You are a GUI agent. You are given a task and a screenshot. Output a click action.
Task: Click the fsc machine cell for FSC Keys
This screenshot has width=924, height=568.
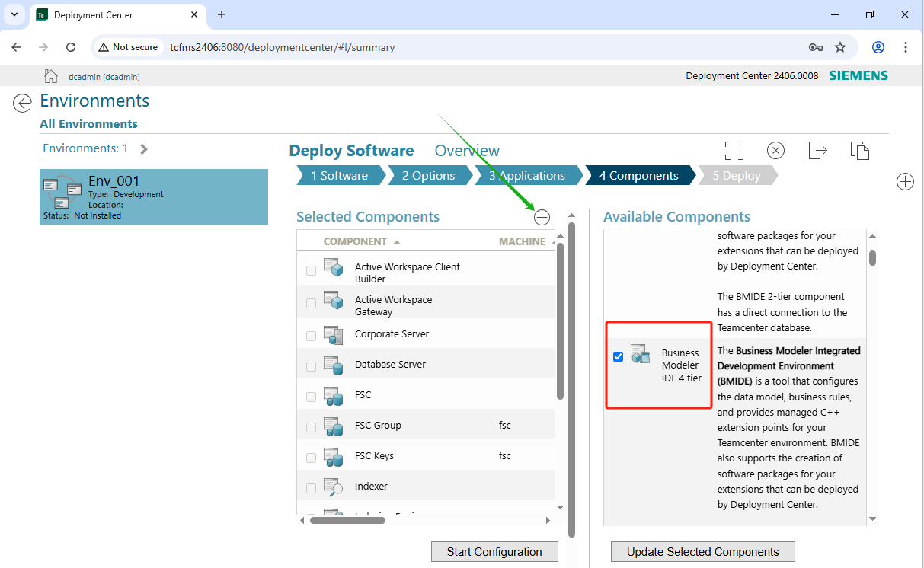[x=504, y=456]
